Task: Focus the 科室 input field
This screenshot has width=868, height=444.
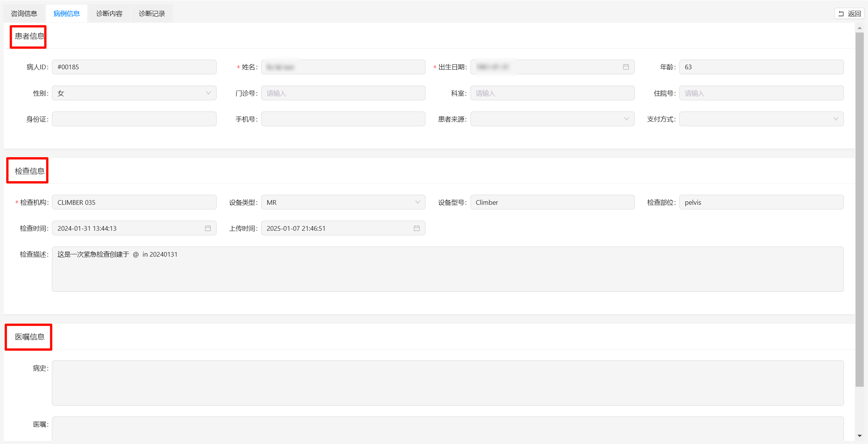Action: tap(552, 93)
